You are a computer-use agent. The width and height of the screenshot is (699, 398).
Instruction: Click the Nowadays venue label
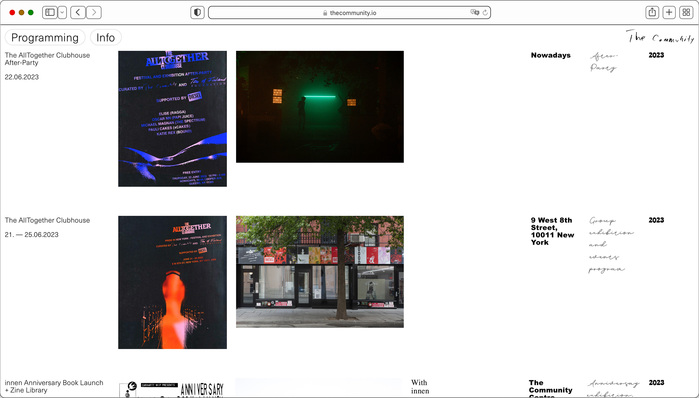point(551,55)
